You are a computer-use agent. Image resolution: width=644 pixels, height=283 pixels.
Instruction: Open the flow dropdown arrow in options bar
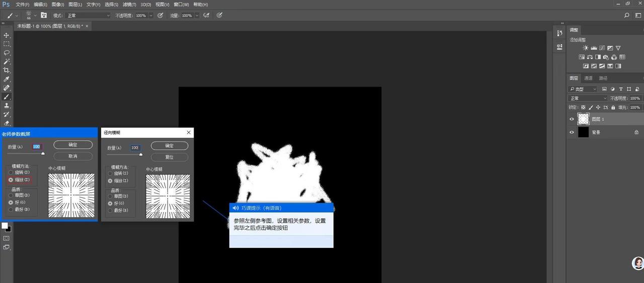tap(197, 16)
